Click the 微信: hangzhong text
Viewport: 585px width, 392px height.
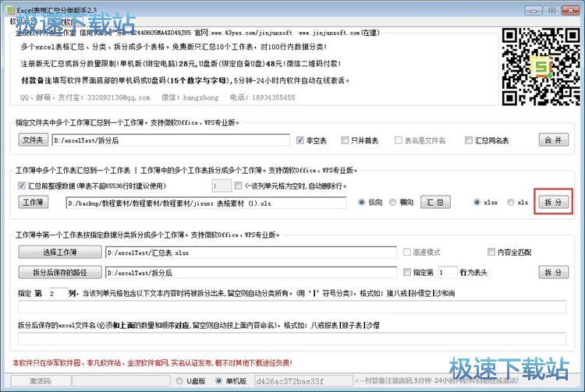(x=190, y=97)
